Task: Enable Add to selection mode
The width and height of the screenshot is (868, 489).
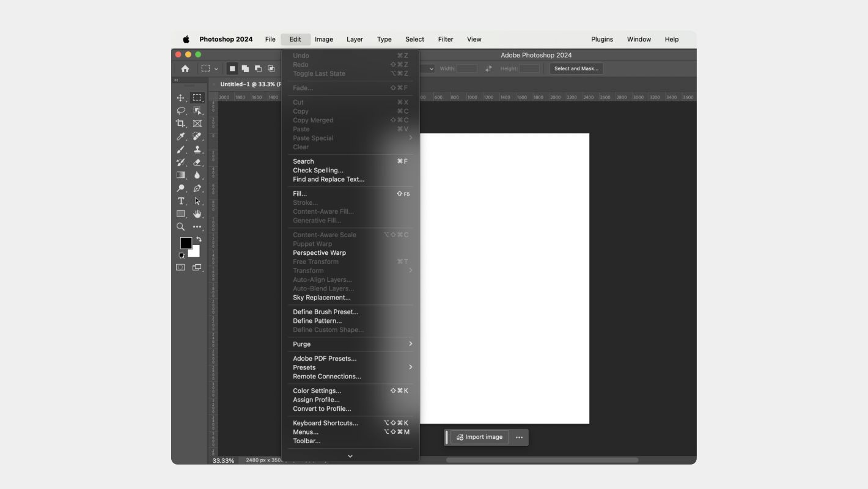Action: [x=246, y=68]
